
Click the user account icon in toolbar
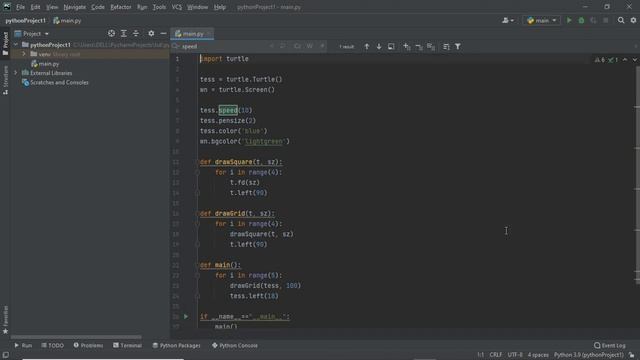pos(508,20)
